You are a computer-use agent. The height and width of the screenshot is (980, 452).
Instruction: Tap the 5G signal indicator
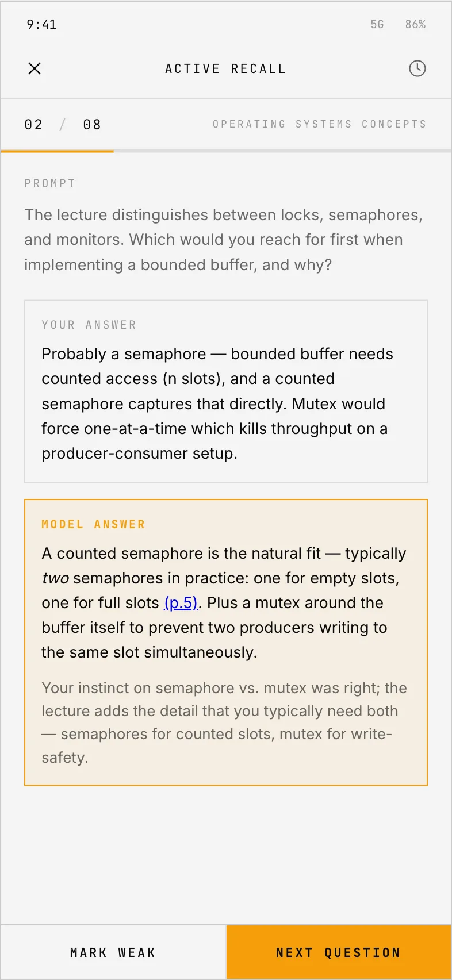pos(377,24)
